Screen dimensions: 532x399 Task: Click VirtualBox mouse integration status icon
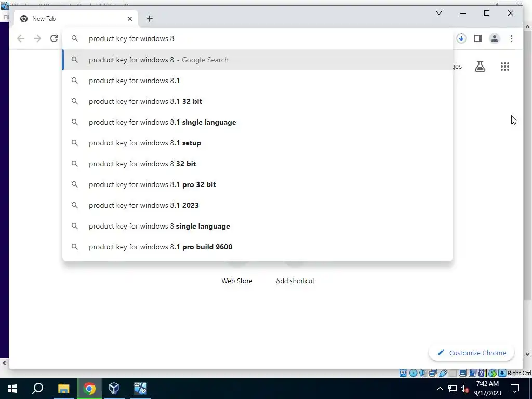[493, 373]
